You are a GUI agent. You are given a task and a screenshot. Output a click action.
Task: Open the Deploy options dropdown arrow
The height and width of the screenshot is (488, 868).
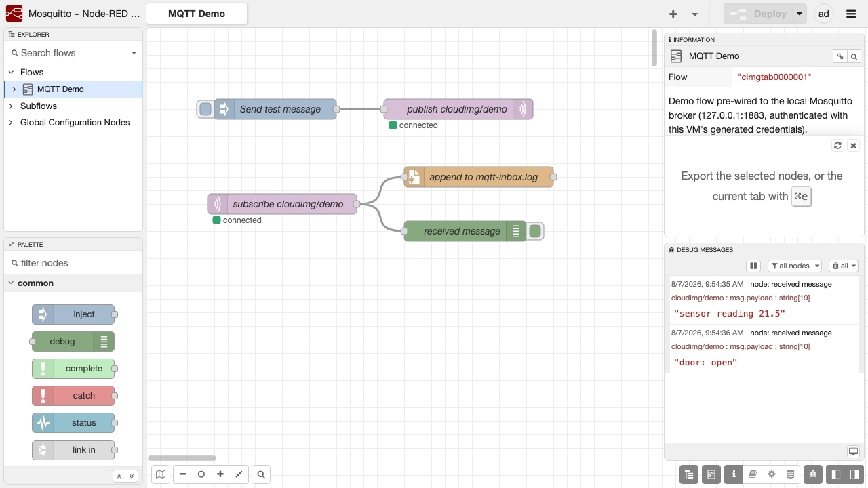[x=800, y=14]
